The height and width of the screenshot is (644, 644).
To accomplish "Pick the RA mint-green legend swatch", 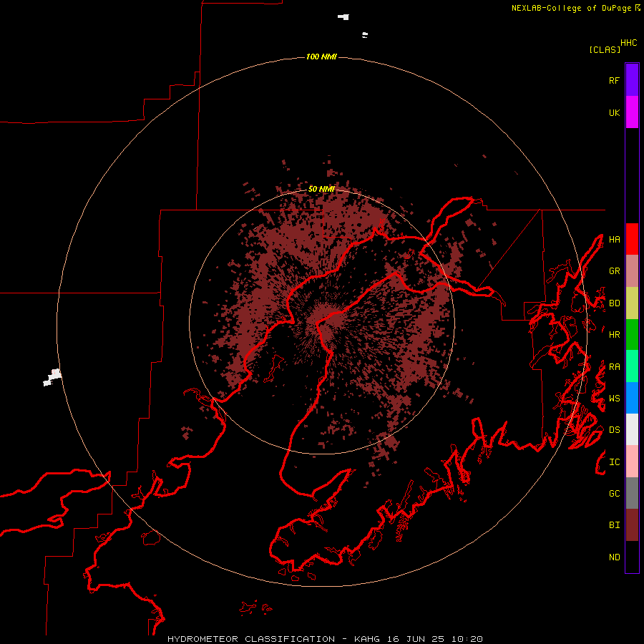I will (632, 366).
